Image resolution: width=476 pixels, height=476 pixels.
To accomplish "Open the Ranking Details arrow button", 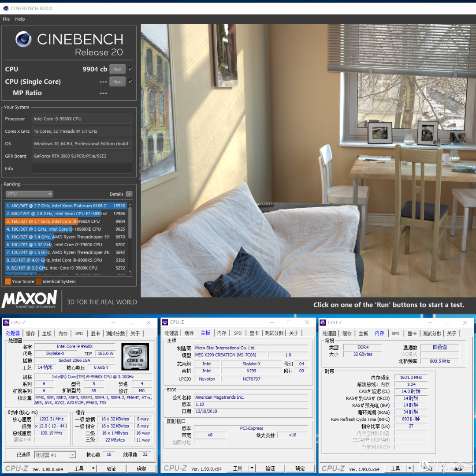I will [129, 194].
